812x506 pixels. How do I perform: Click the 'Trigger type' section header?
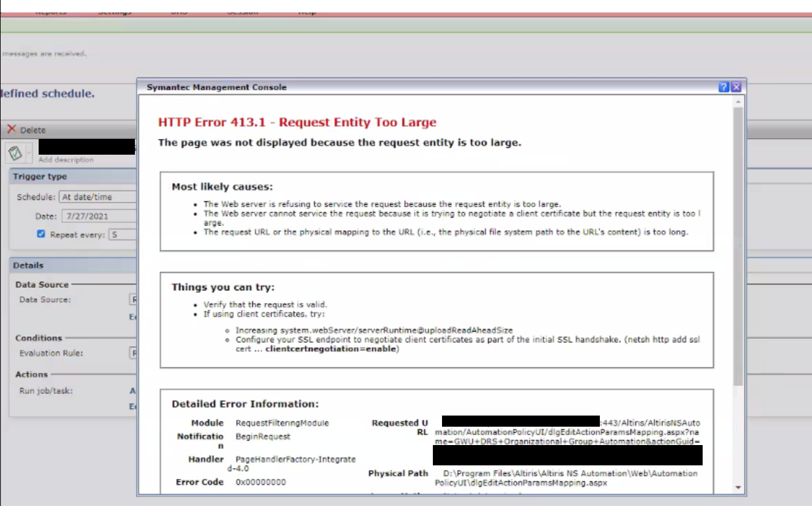tap(40, 176)
